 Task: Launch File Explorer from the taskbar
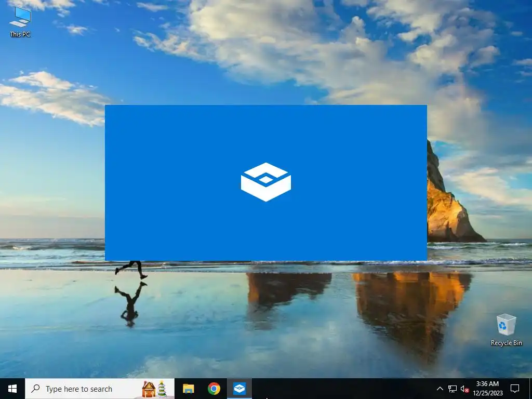188,389
